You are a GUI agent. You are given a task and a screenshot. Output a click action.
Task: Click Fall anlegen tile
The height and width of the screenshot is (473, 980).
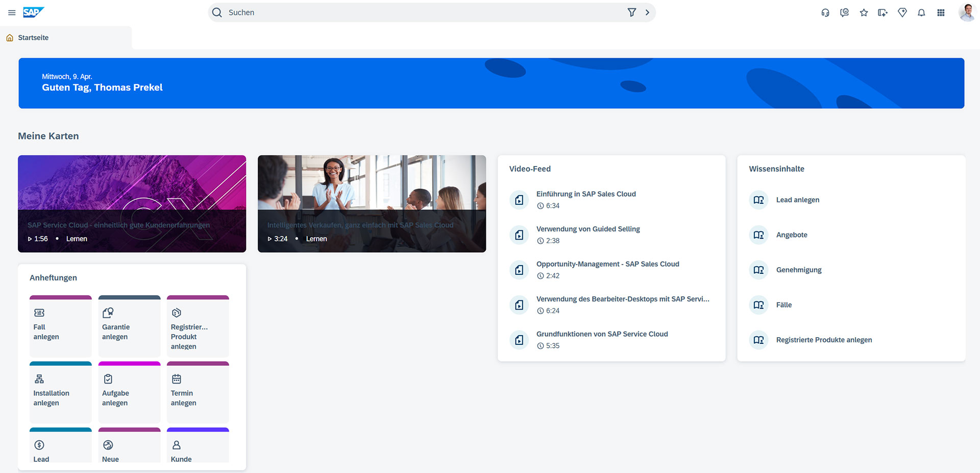[61, 326]
